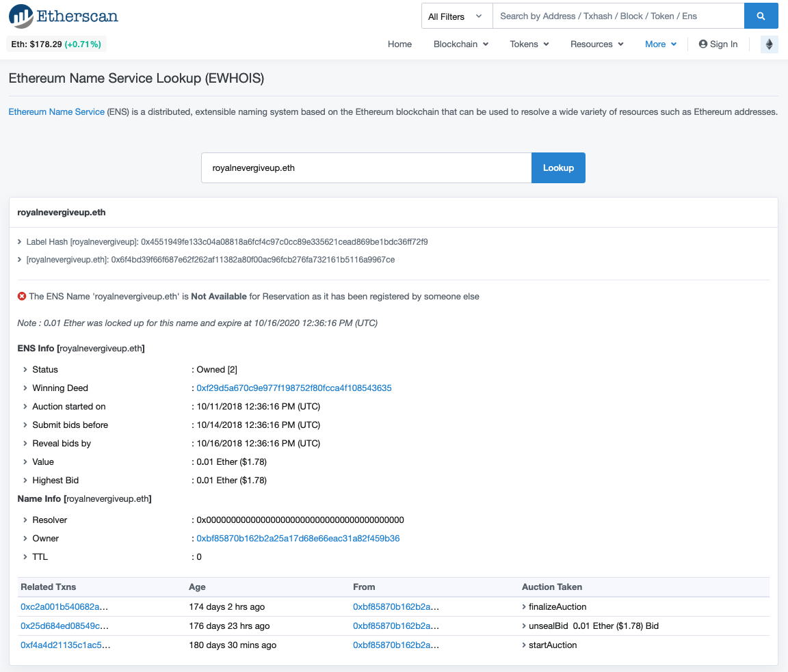
Task: Expand the Blockchain menu
Action: pyautogui.click(x=460, y=44)
